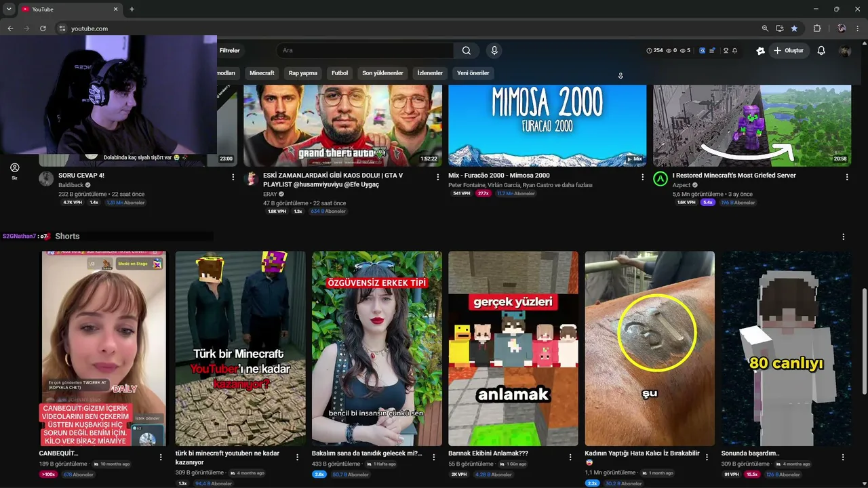Open the Baldiback channel link
The width and height of the screenshot is (868, 488).
pyautogui.click(x=71, y=184)
